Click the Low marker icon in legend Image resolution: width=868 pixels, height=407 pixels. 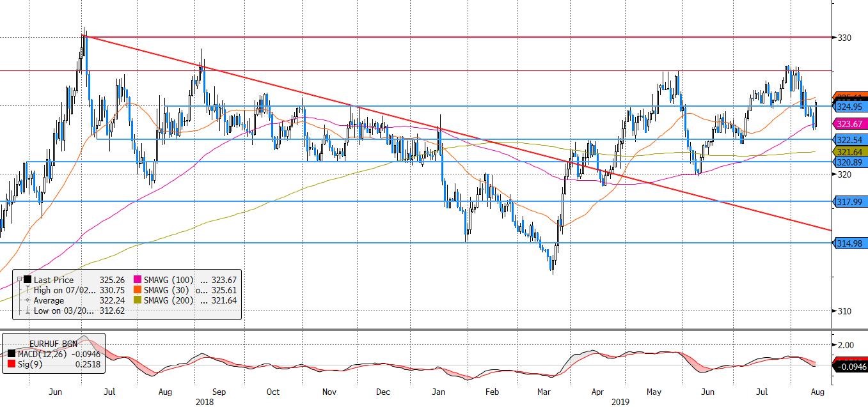point(28,311)
